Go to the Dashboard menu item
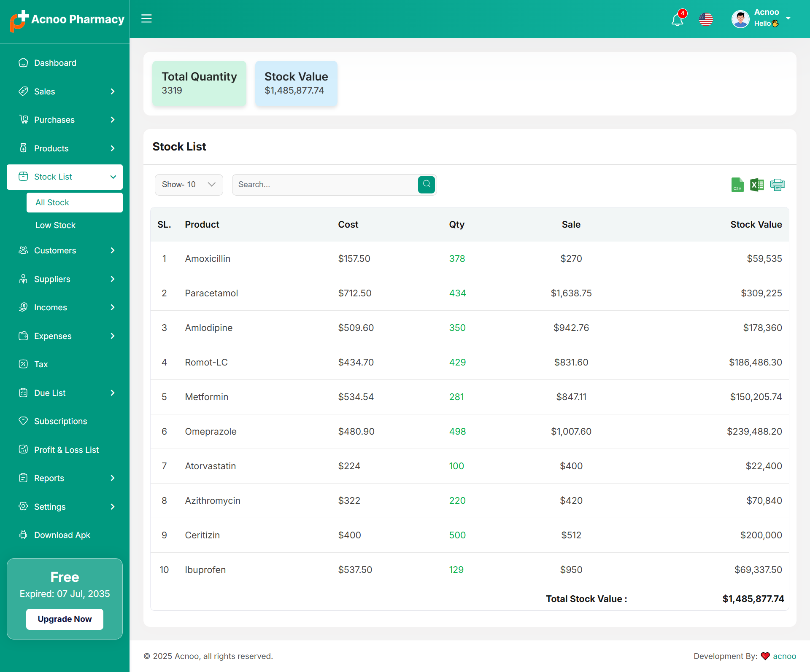 55,63
